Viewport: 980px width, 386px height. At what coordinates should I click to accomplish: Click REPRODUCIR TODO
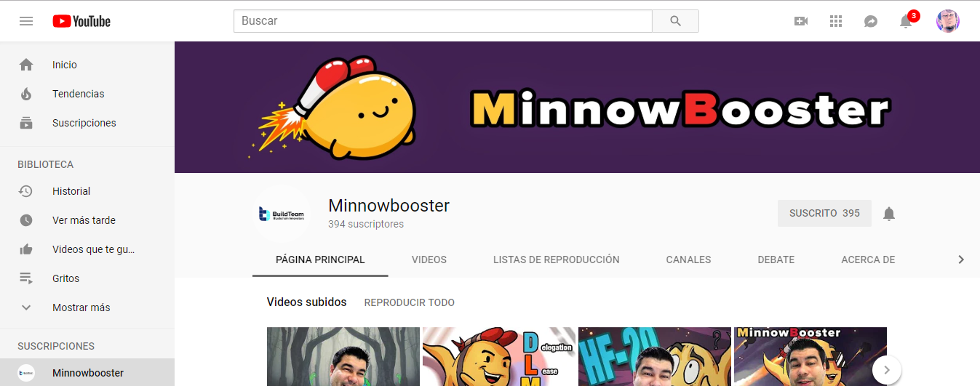pos(410,302)
